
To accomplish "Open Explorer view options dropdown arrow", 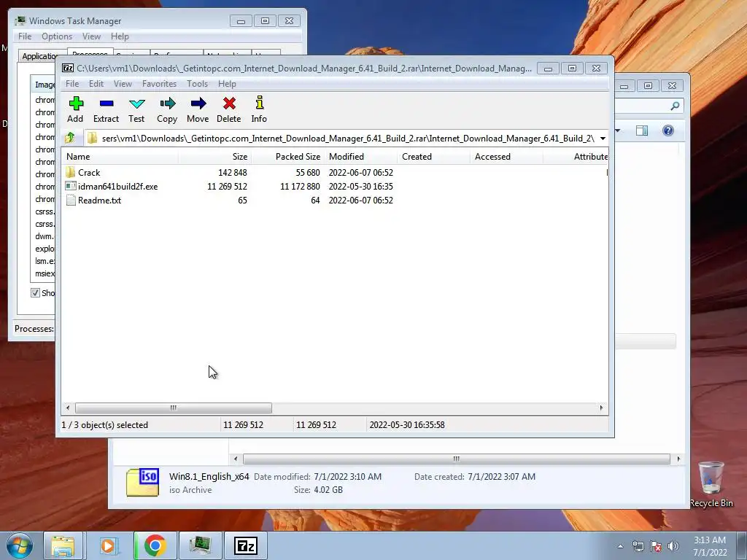I will (x=617, y=131).
